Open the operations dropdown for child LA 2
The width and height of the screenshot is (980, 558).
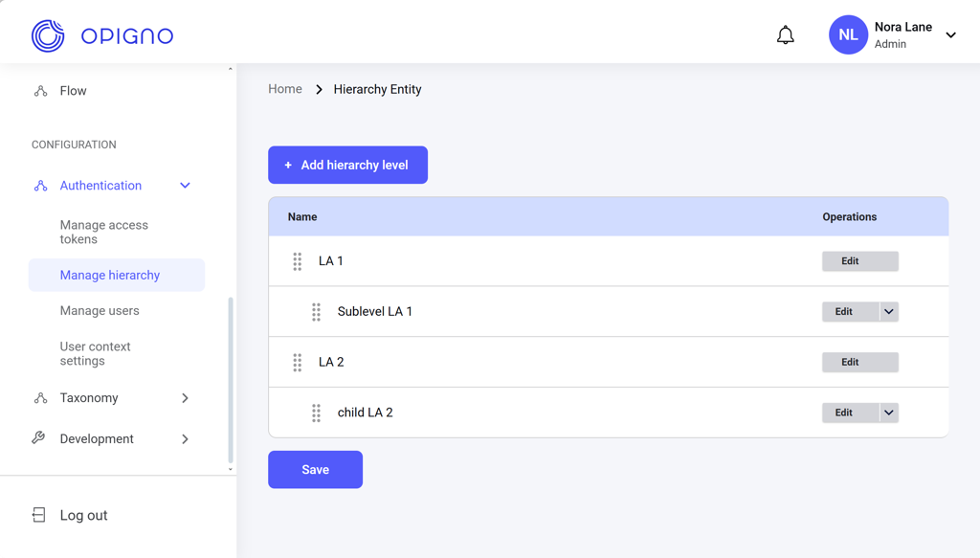point(889,413)
